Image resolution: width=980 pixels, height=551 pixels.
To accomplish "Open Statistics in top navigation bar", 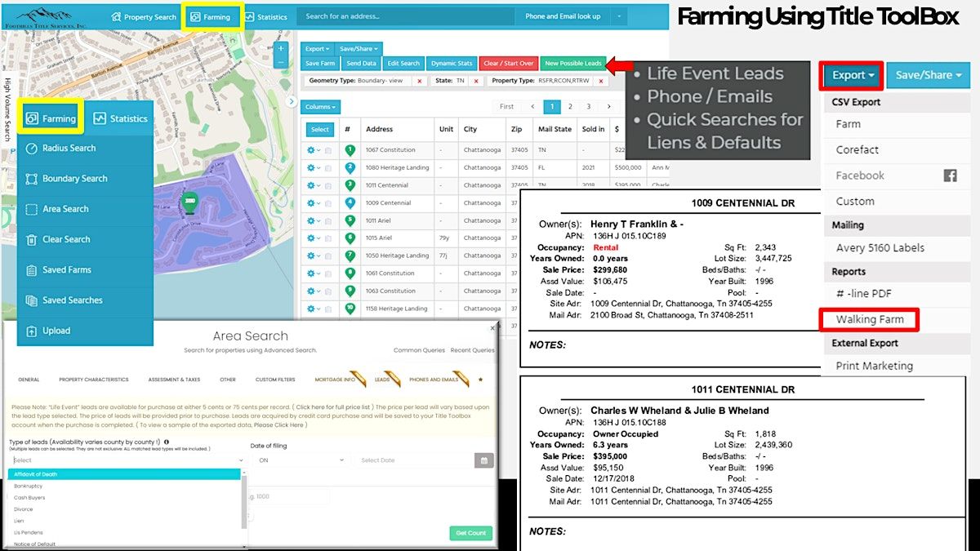I will 265,16.
